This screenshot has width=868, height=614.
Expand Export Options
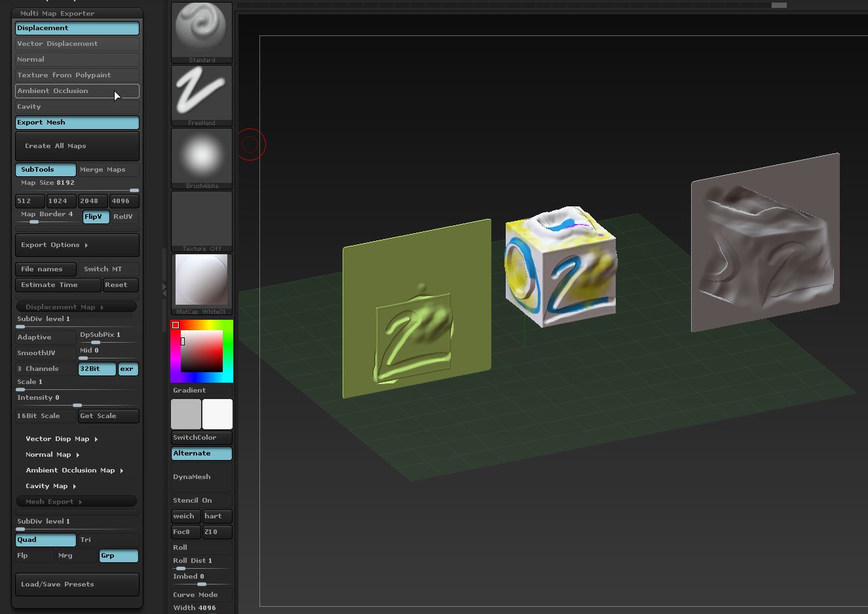pos(77,245)
